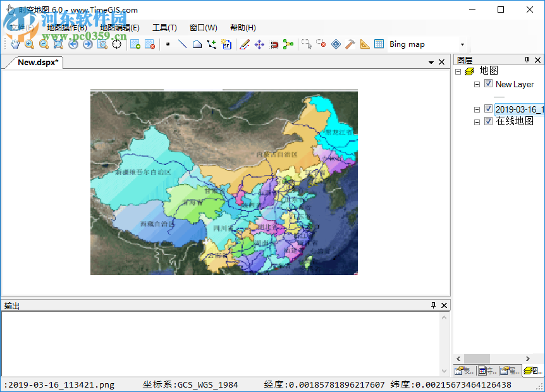Open the attribute table grid icon
The height and width of the screenshot is (392, 545).
pos(379,44)
